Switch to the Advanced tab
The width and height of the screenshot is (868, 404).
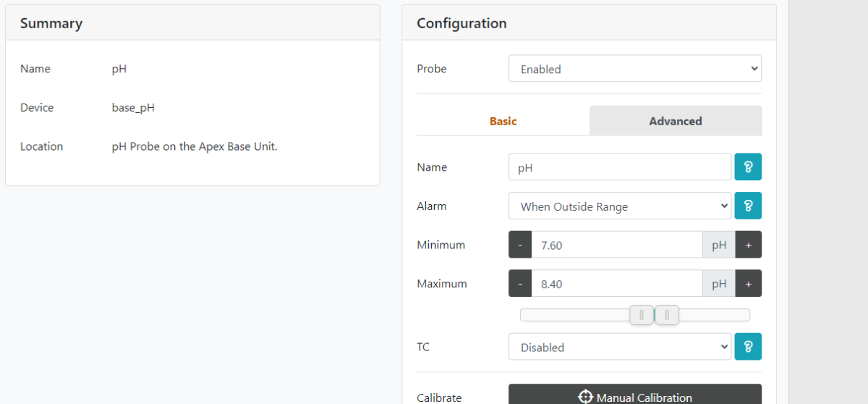(x=676, y=121)
